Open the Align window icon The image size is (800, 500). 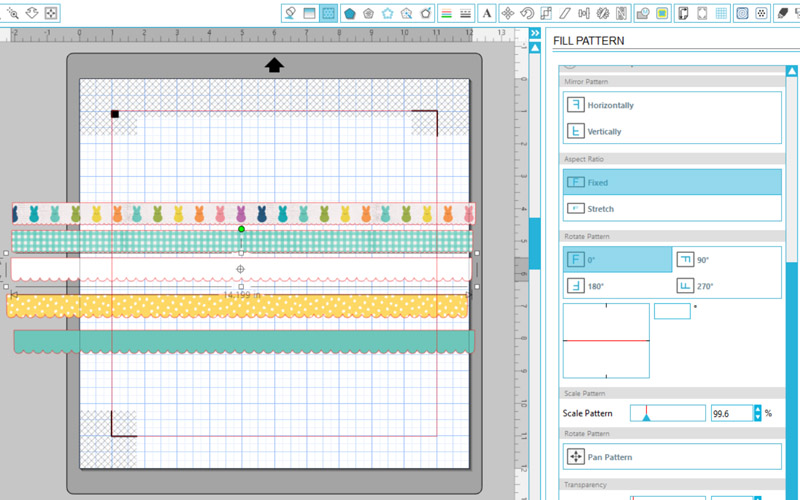click(x=584, y=13)
